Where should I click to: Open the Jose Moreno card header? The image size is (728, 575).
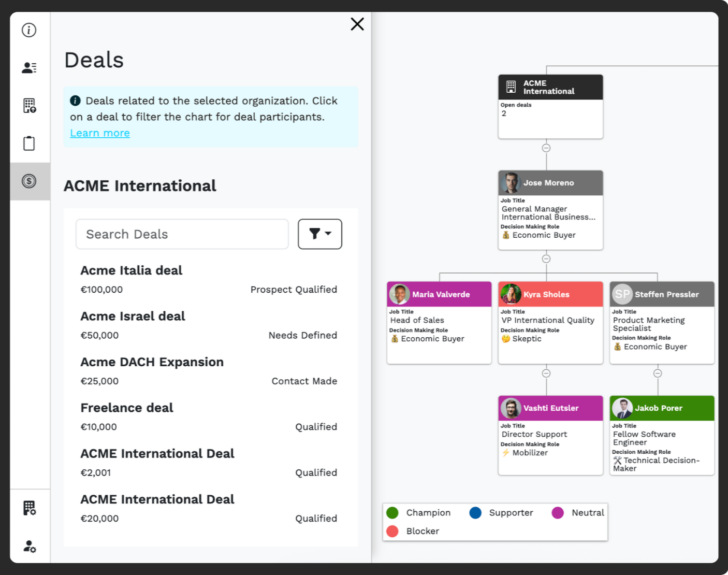pyautogui.click(x=550, y=183)
